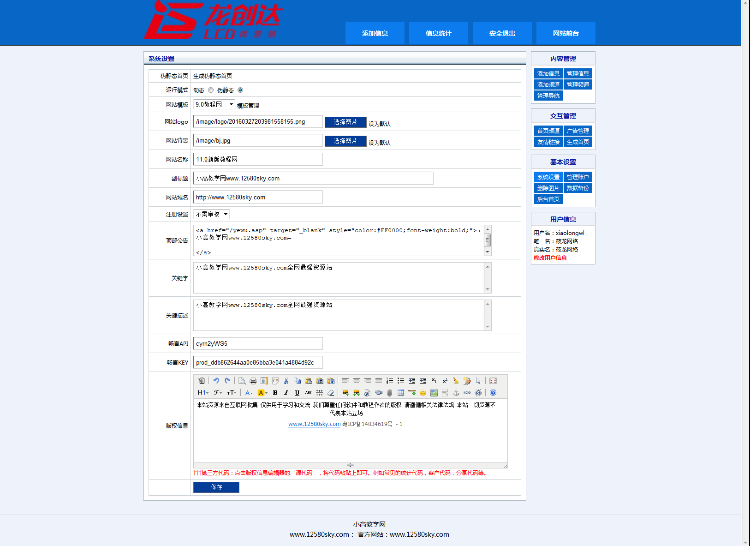Viewport: 750px width, 546px height.
Task: Click the undo icon in editor toolbar
Action: pyautogui.click(x=215, y=381)
